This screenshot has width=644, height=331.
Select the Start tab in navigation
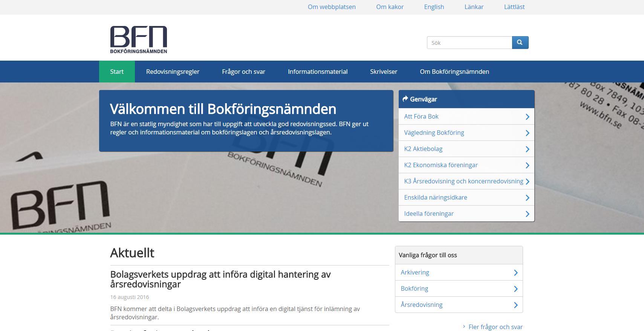(x=117, y=72)
